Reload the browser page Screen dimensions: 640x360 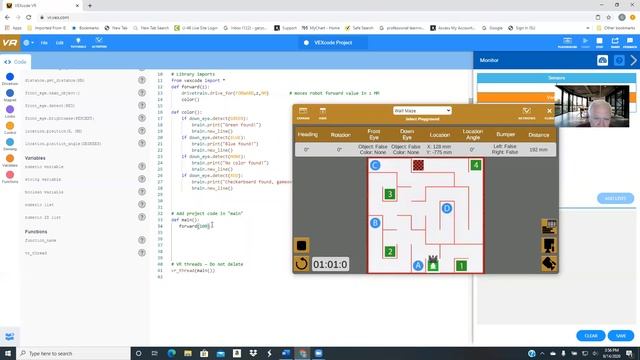[x=29, y=17]
